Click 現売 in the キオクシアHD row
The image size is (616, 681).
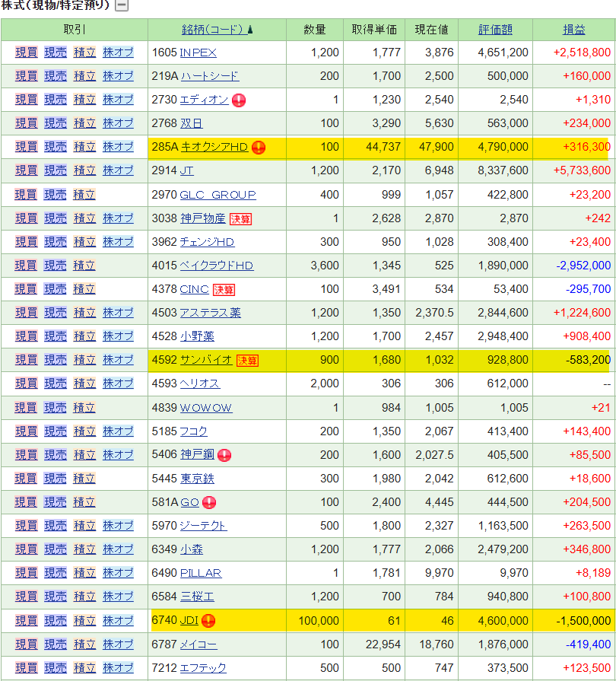56,147
